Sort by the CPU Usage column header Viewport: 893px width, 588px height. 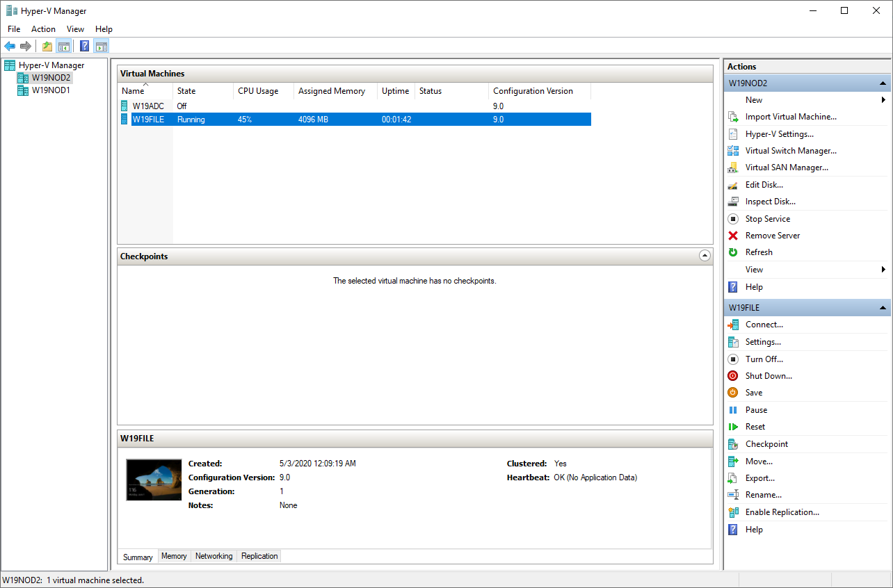point(264,91)
